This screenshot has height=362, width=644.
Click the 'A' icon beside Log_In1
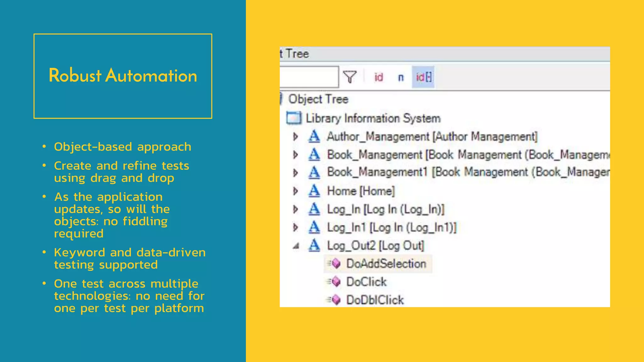pos(314,227)
